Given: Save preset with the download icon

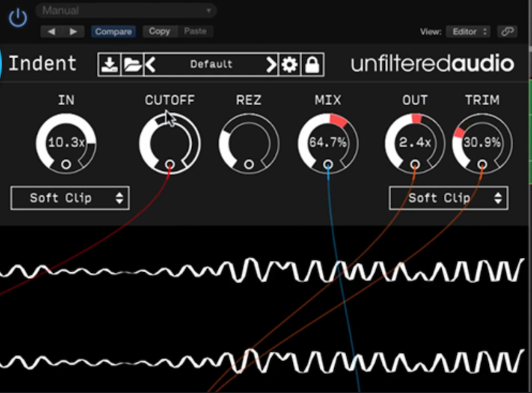Looking at the screenshot, I should coord(110,64).
